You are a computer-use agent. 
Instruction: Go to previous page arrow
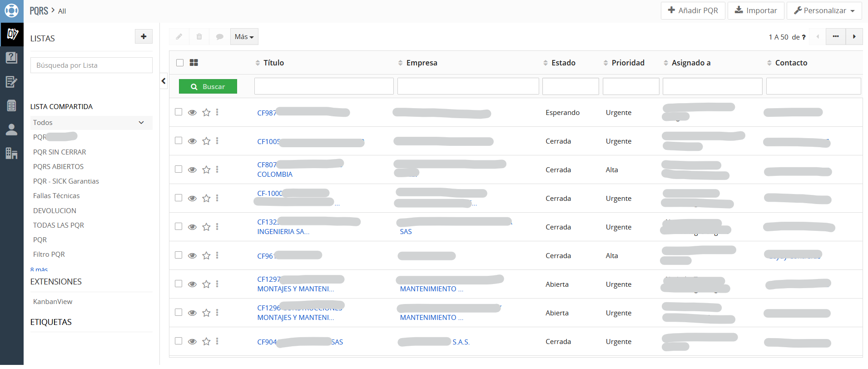tap(818, 37)
